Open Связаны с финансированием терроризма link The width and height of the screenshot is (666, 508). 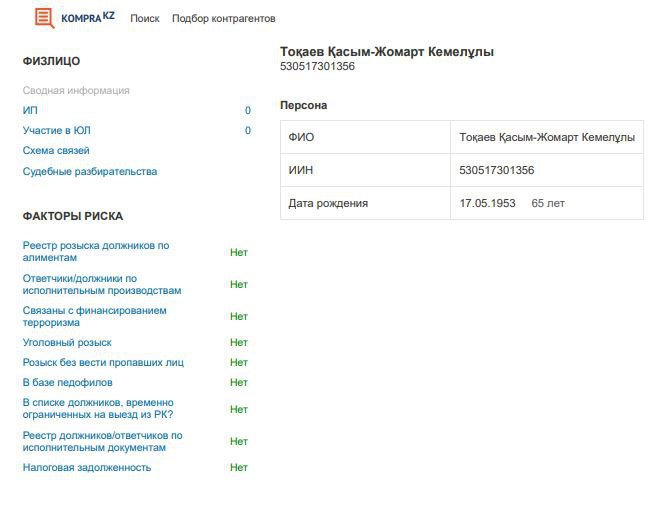(95, 316)
